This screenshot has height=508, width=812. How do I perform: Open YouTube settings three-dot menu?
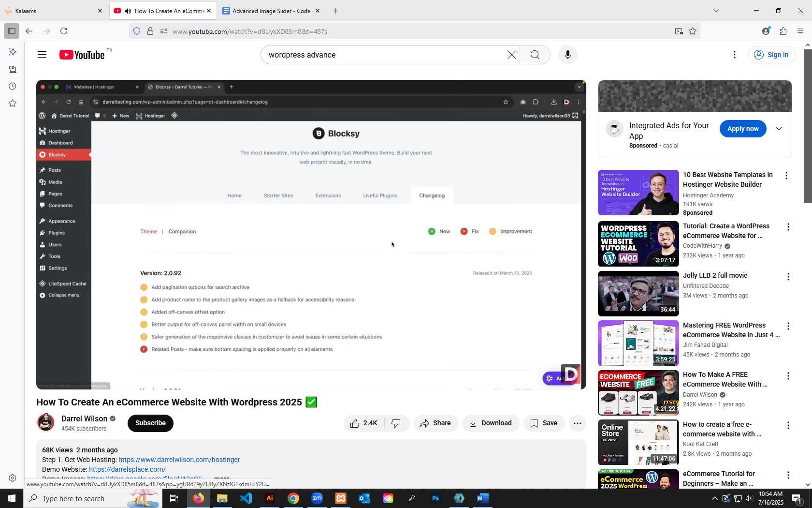[735, 55]
